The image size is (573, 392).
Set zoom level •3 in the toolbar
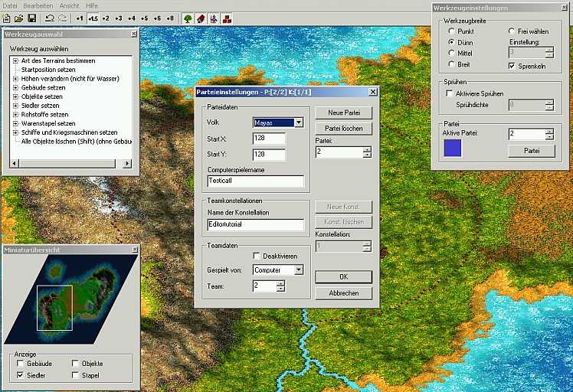click(x=119, y=18)
